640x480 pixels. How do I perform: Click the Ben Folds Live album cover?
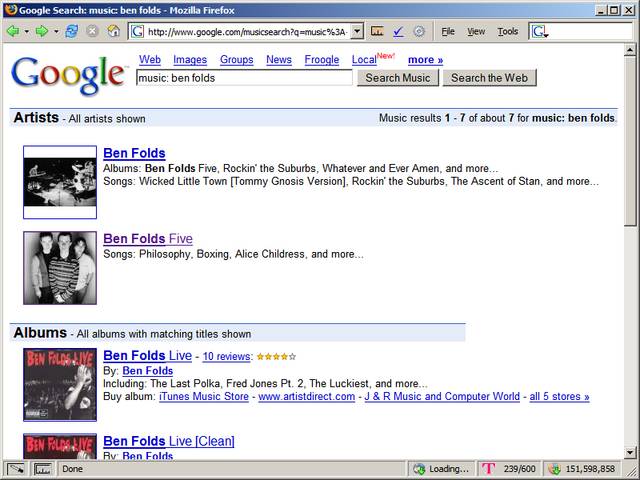point(60,385)
